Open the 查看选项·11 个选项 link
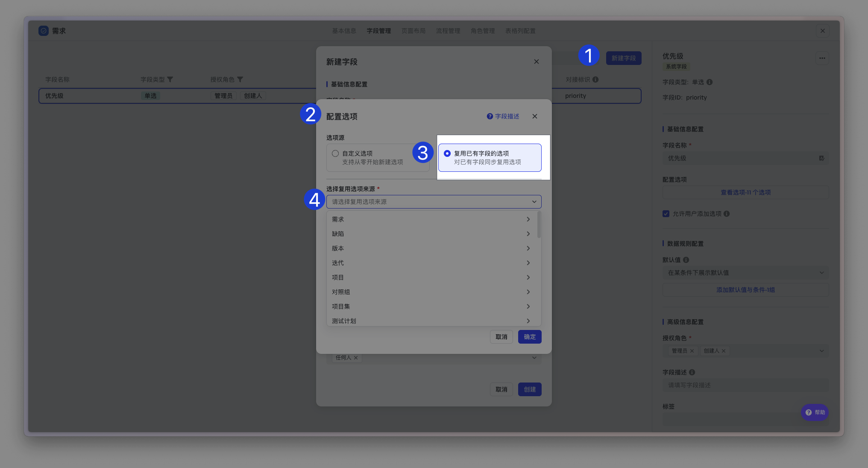This screenshot has height=468, width=868. (746, 192)
